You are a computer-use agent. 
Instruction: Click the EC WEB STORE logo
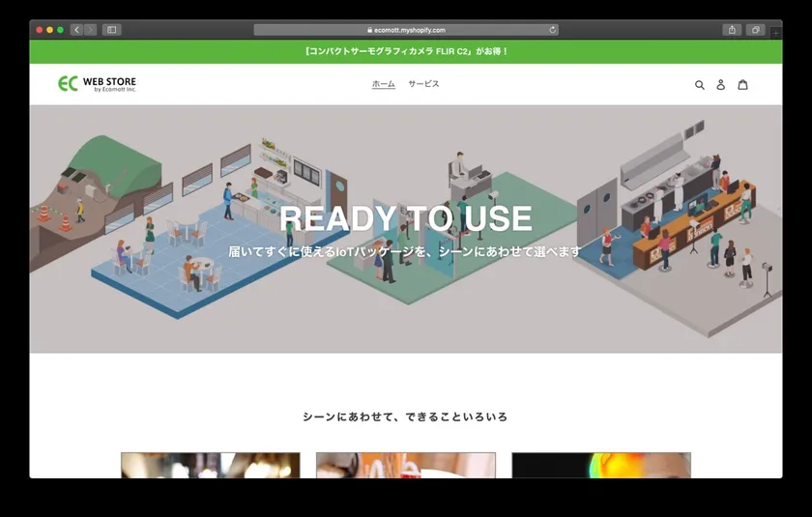pos(97,84)
